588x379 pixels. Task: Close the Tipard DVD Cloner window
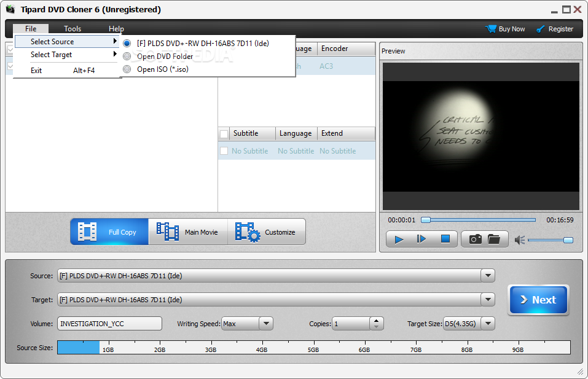[x=578, y=10]
